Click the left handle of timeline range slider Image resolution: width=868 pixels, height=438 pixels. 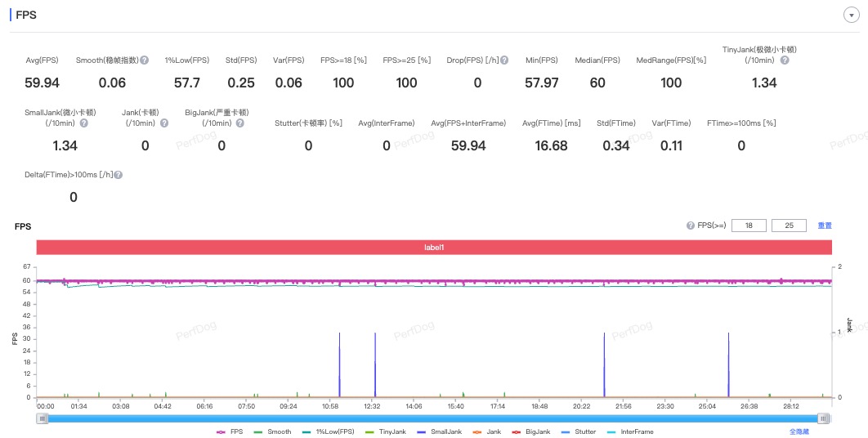pos(43,418)
